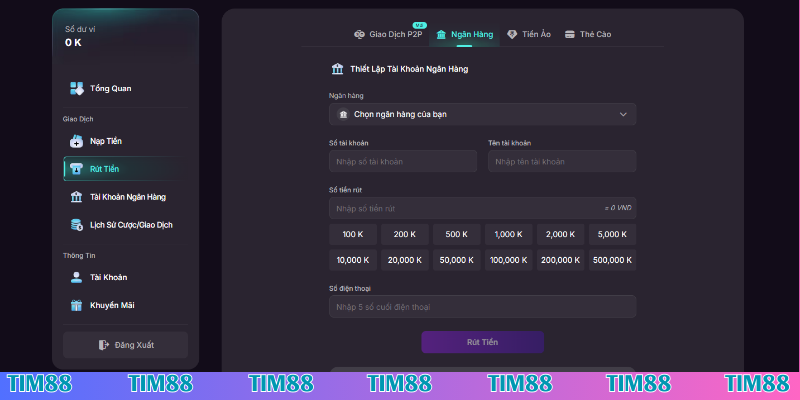Click the Tên tài khoản input field
800x400 pixels.
[561, 161]
